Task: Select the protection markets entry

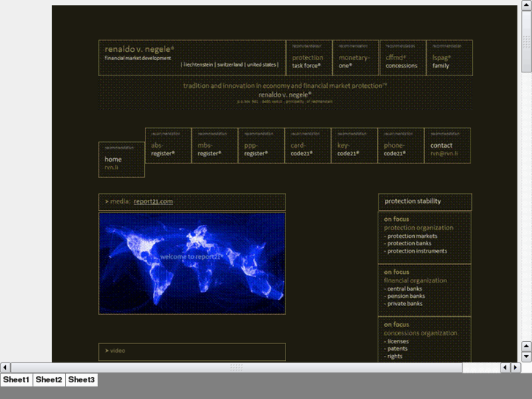Action: click(x=412, y=236)
